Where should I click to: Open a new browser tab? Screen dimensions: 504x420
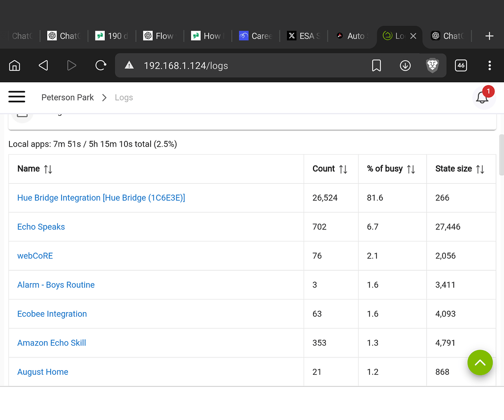(x=489, y=36)
